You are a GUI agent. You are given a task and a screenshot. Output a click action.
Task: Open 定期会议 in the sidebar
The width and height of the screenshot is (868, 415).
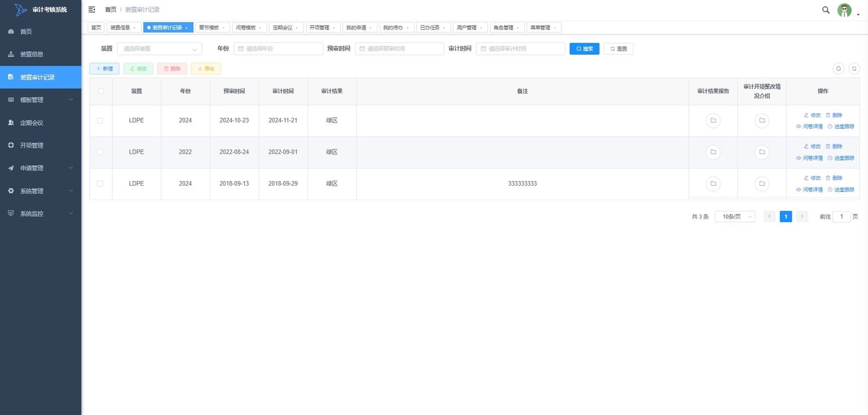[x=41, y=123]
